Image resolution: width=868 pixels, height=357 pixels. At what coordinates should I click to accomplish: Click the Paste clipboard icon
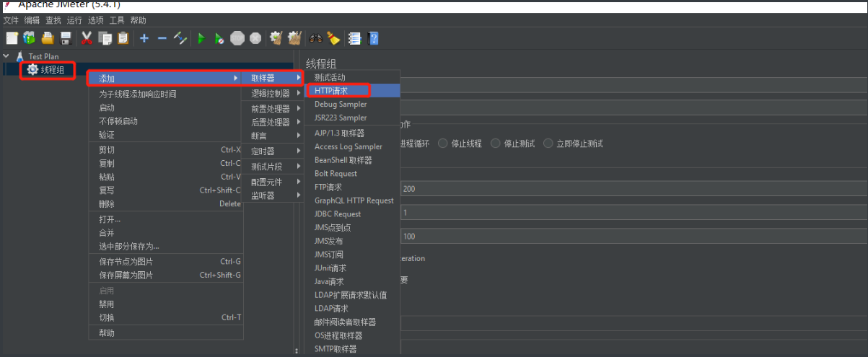(123, 38)
